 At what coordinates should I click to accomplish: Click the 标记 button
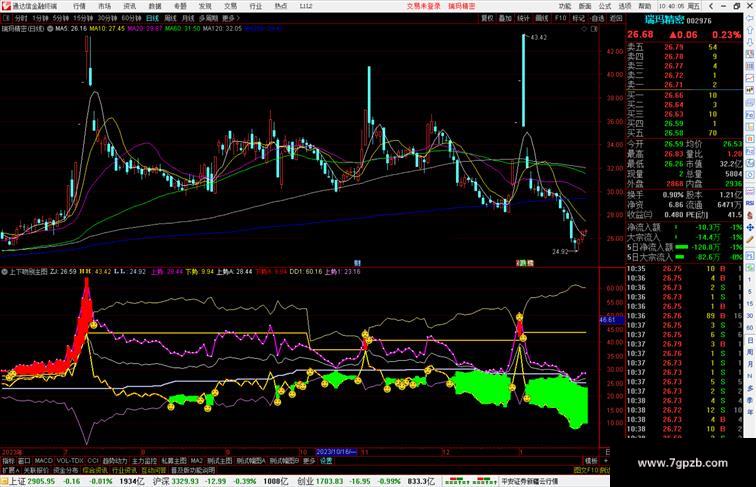point(579,18)
